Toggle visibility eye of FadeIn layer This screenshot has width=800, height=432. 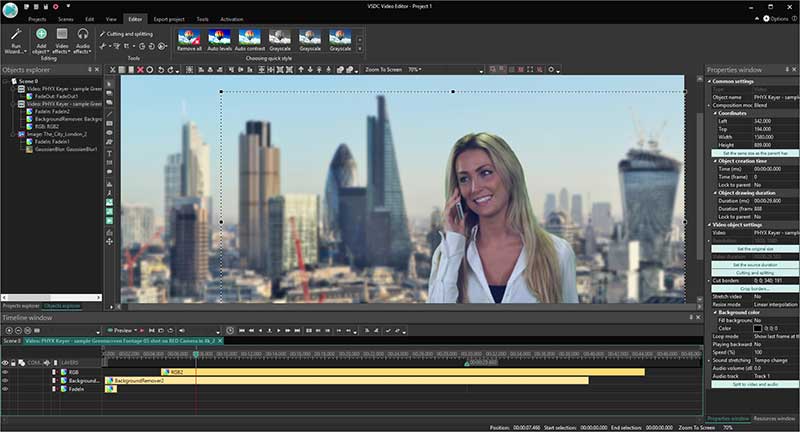(x=5, y=389)
